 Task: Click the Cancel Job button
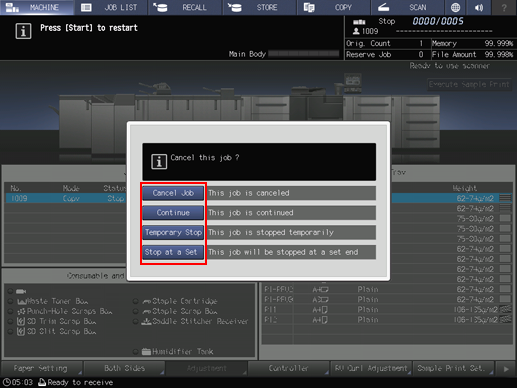tap(173, 193)
